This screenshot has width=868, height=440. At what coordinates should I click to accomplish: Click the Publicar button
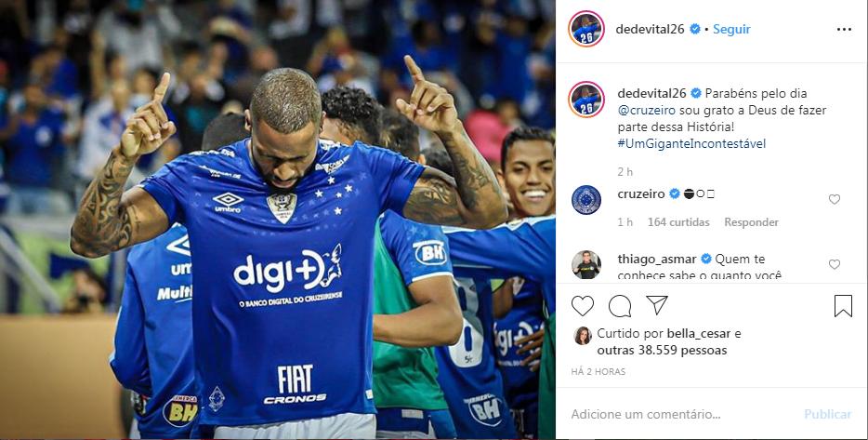828,414
